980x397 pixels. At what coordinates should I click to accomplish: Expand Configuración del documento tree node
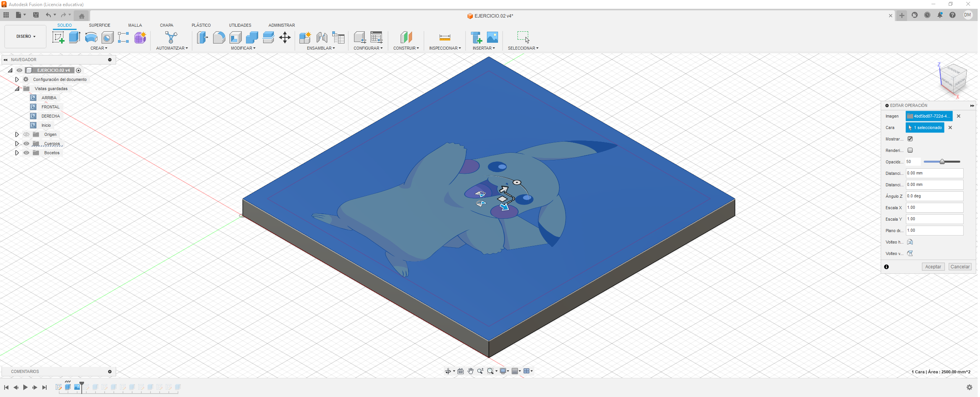coord(17,79)
